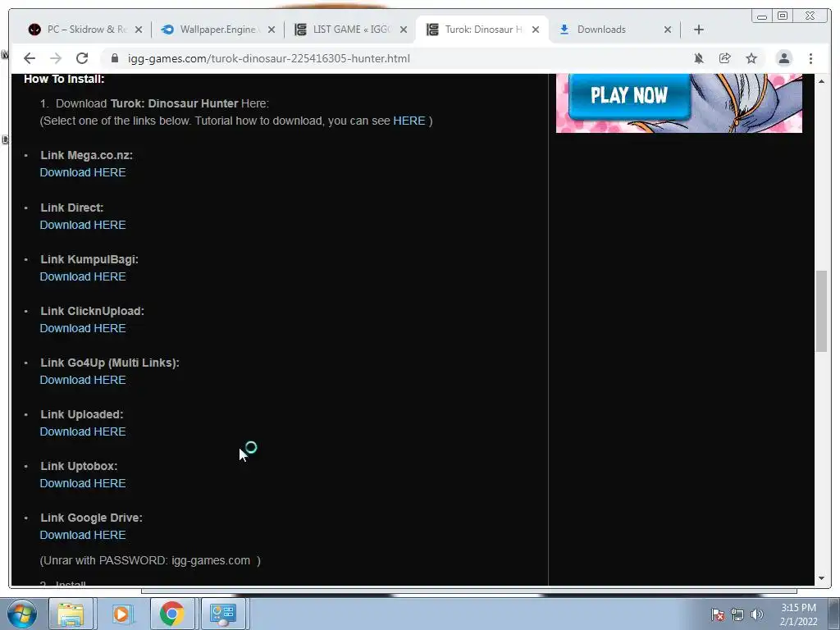Open the Chrome profile avatar
This screenshot has width=840, height=630.
[783, 58]
